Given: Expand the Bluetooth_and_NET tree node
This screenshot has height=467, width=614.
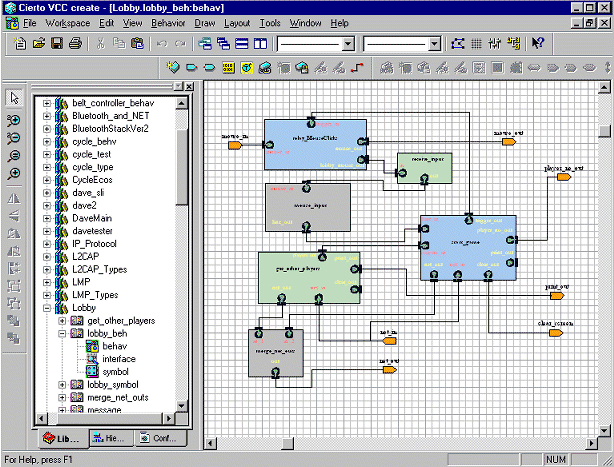Looking at the screenshot, I should click(46, 116).
